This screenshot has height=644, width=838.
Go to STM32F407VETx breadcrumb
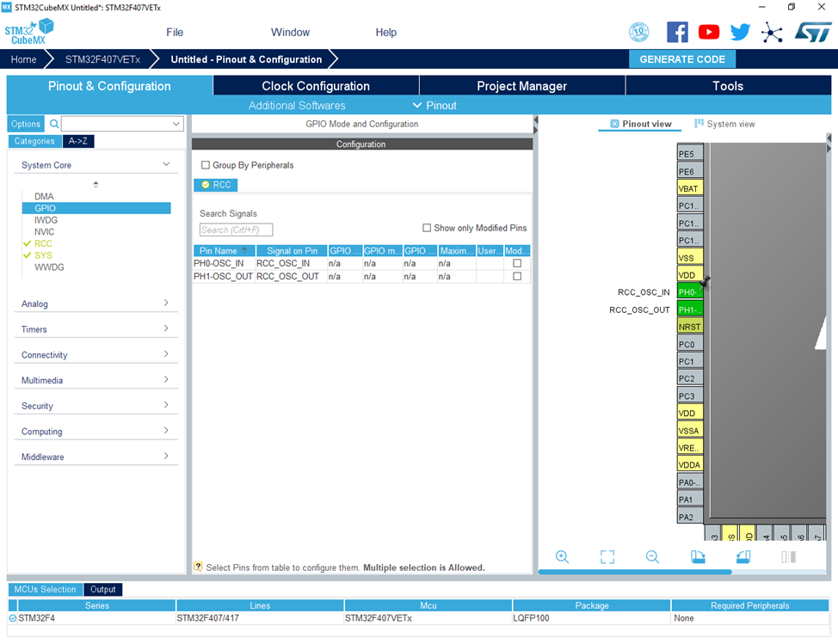click(102, 59)
